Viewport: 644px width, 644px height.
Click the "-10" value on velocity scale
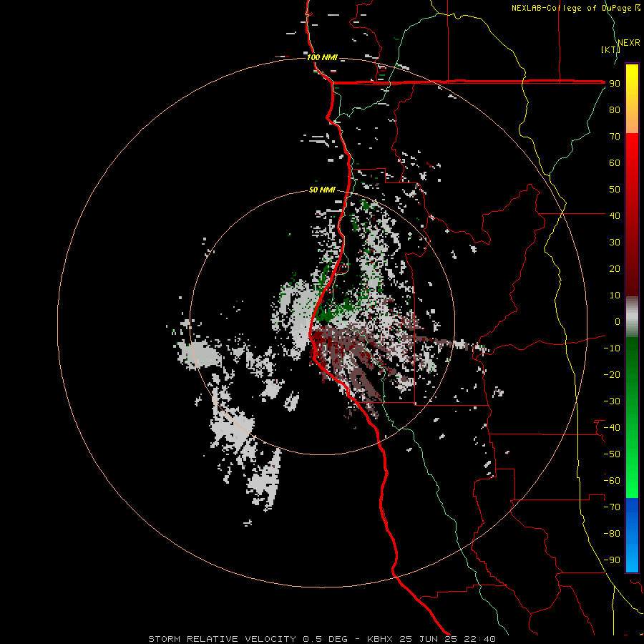[x=612, y=348]
